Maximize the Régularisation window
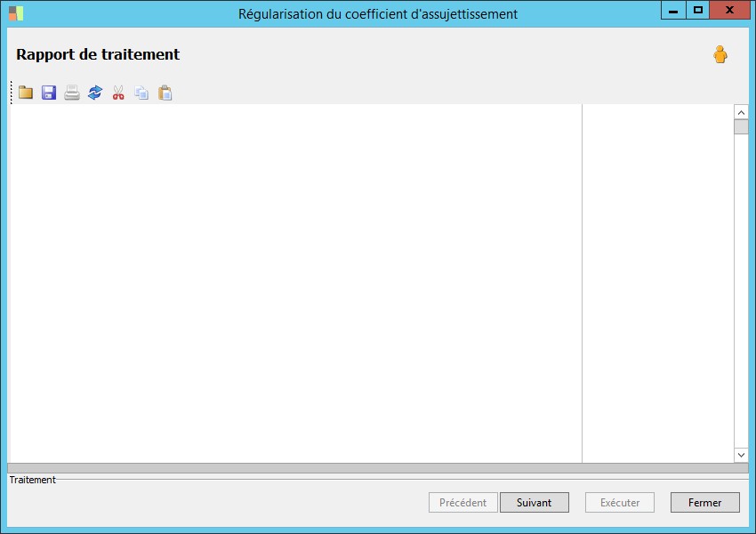This screenshot has width=756, height=534. tap(697, 10)
